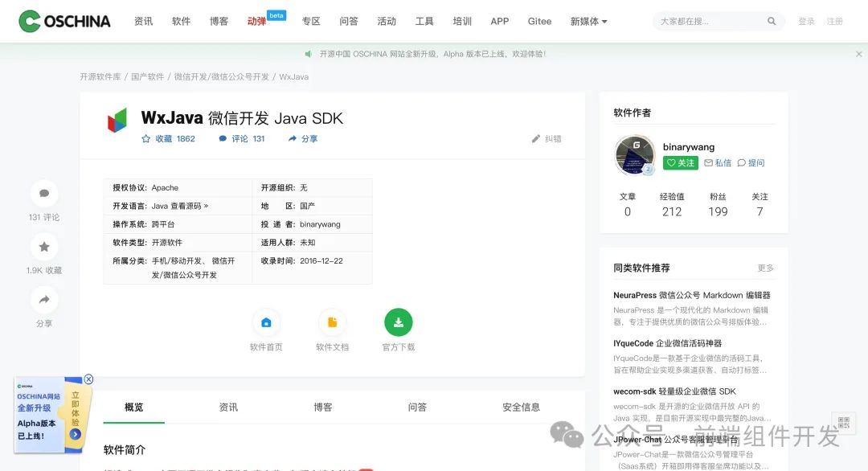Click the 开源软件库 breadcrumb
The image size is (868, 471).
click(x=100, y=76)
